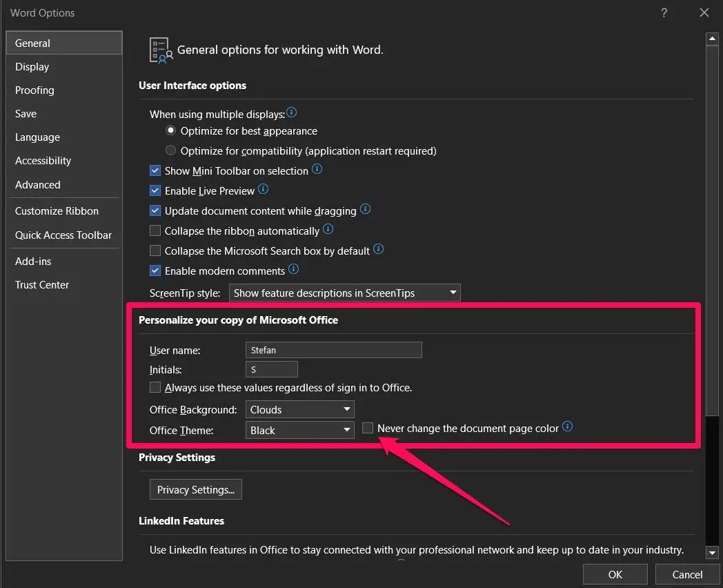Image resolution: width=723 pixels, height=588 pixels.
Task: Click the Cancel button
Action: coord(687,575)
